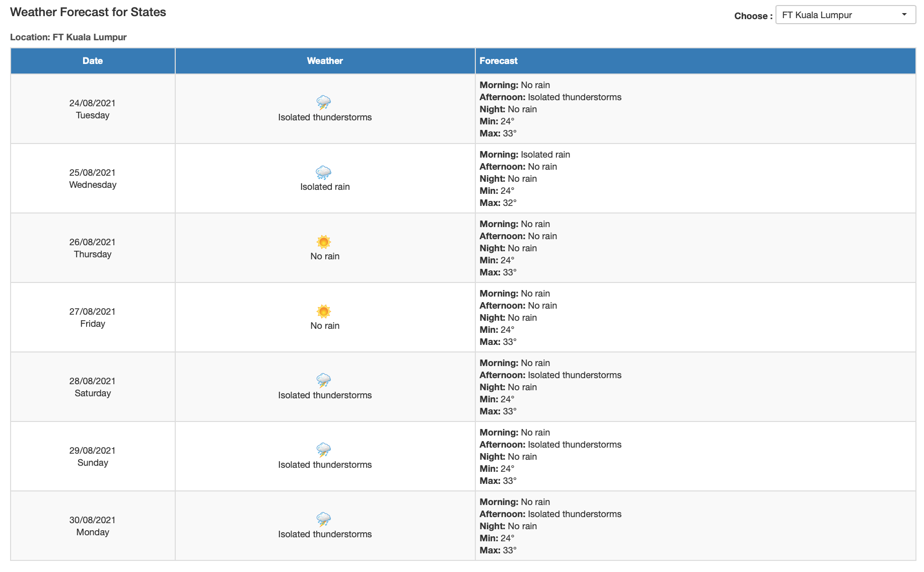Click the dropdown arrow beside FT Kuala Lumpur

pos(904,15)
